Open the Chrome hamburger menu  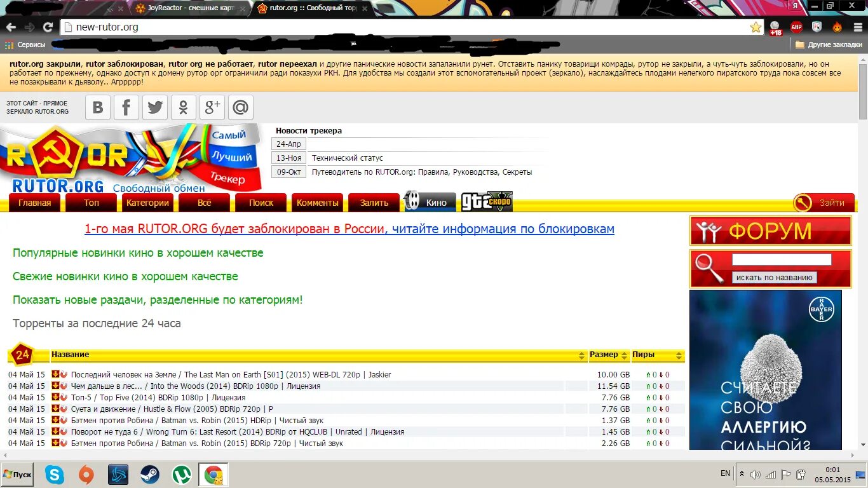point(857,27)
